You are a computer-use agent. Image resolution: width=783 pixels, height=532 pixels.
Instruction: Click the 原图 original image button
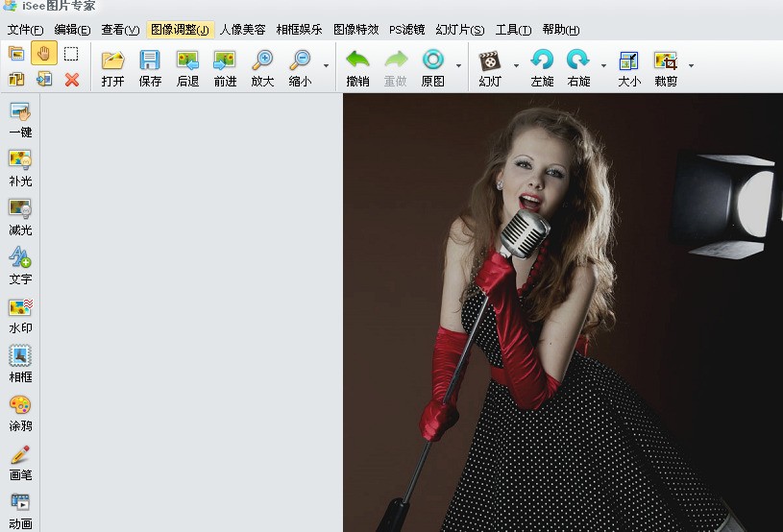433,68
